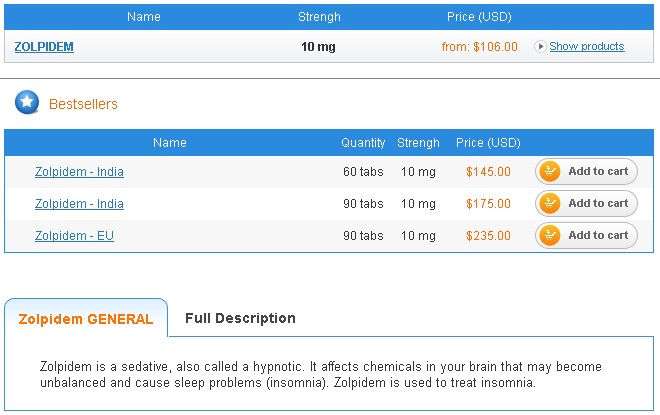Switch to the Full Description tab

[x=240, y=318]
